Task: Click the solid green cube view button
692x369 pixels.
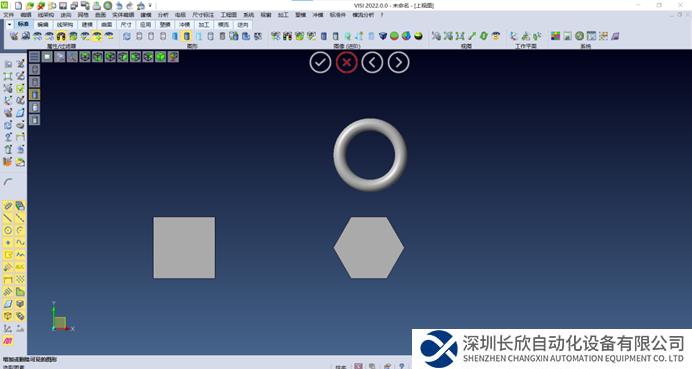Action: [161, 56]
